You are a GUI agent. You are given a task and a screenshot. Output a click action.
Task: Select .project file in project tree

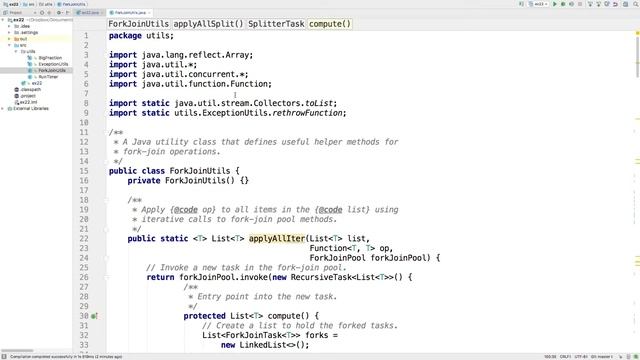pyautogui.click(x=27, y=96)
